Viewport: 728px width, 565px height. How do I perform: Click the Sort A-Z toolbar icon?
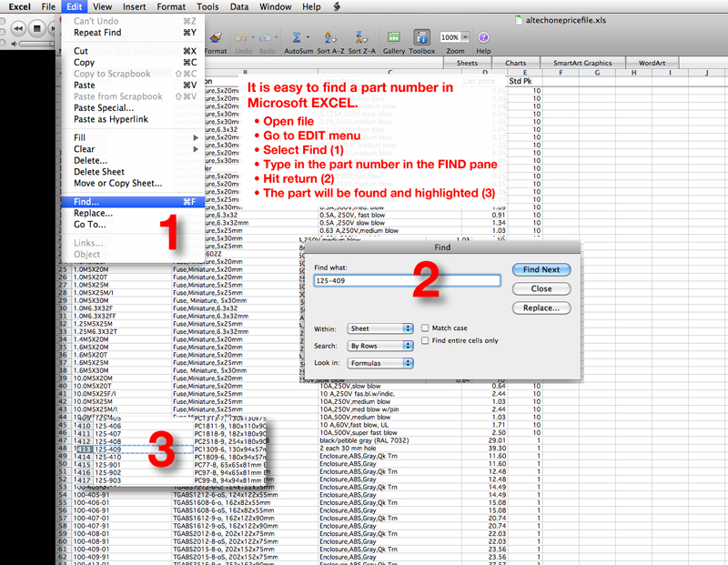330,37
